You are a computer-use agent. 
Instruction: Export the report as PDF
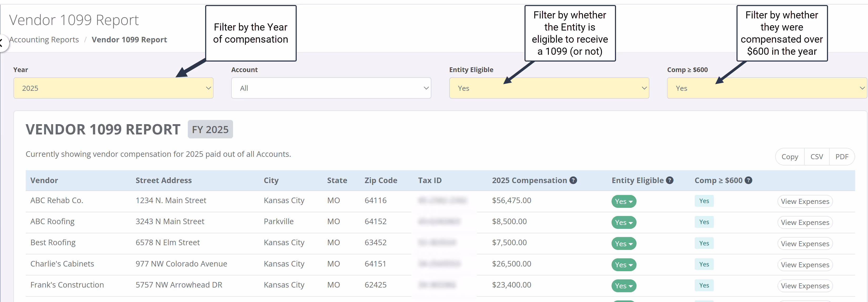pyautogui.click(x=841, y=157)
